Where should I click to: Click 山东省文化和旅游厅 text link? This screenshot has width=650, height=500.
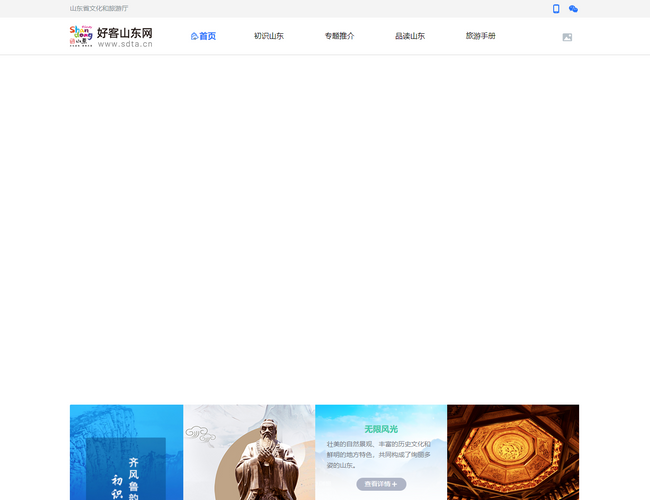click(99, 8)
